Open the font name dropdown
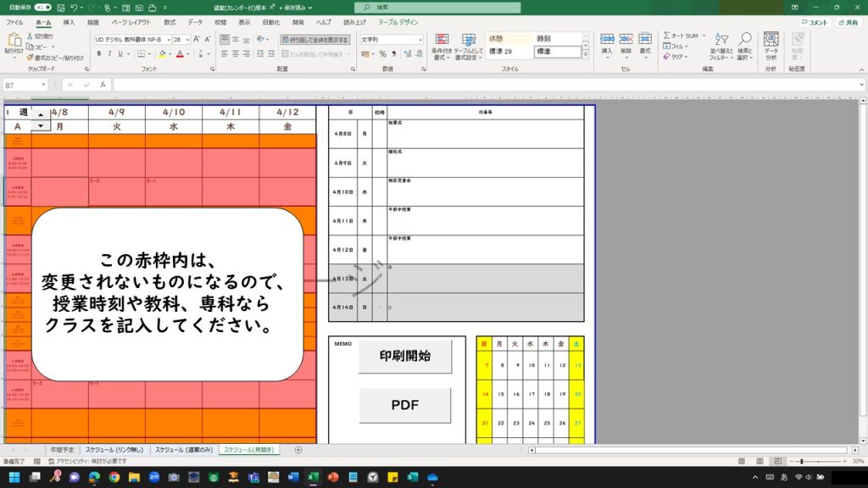 [x=168, y=40]
